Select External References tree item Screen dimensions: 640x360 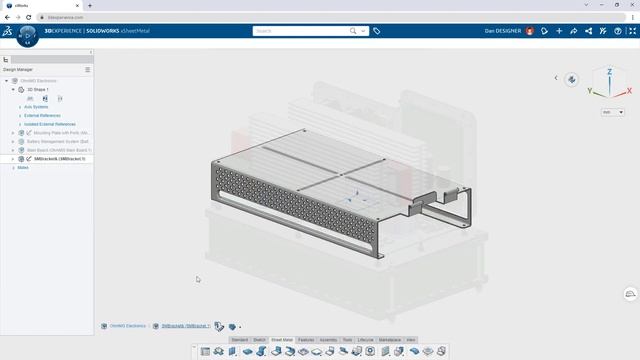(x=42, y=116)
